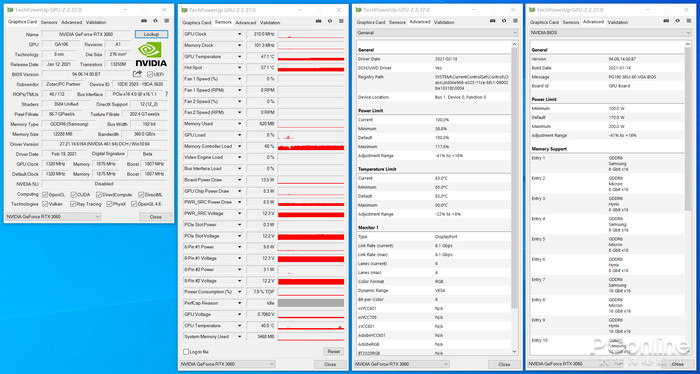The width and height of the screenshot is (700, 374).
Task: Open CPU Temperature sensor dropdown arrow
Action: [239, 326]
